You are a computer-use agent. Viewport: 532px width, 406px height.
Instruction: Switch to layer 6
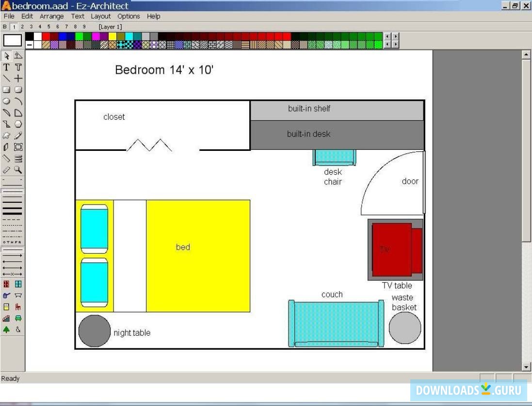point(58,27)
